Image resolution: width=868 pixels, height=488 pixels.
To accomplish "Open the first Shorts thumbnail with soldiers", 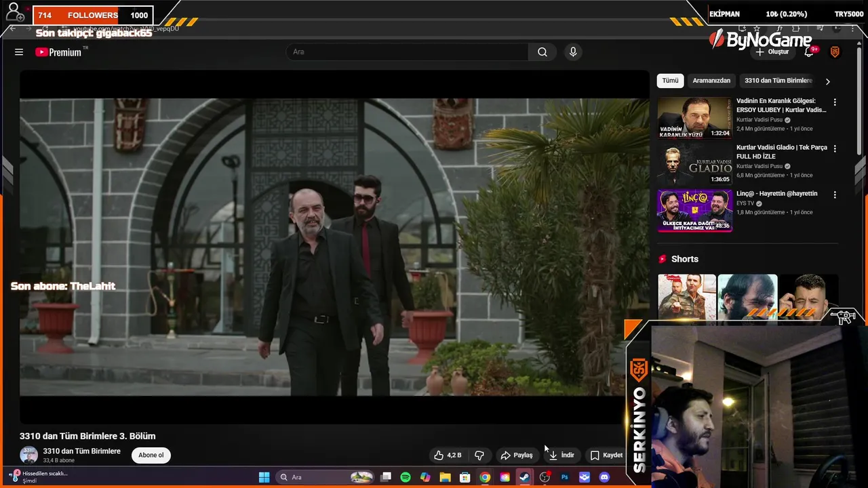I will [687, 297].
